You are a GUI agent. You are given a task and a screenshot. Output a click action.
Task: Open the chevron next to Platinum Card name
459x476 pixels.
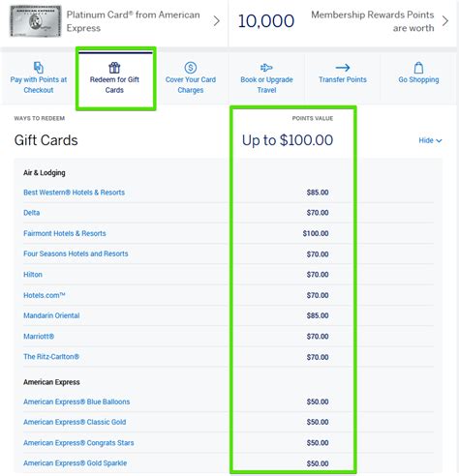point(217,21)
